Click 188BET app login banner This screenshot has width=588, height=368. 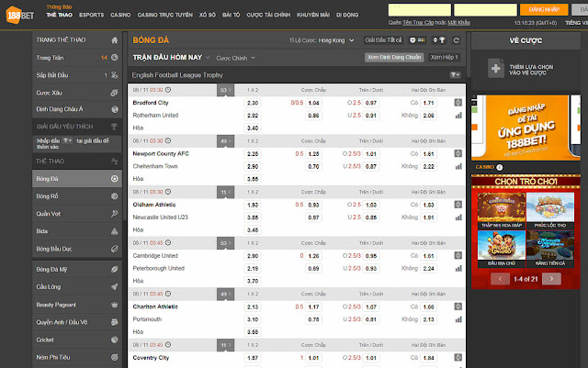pyautogui.click(x=526, y=128)
